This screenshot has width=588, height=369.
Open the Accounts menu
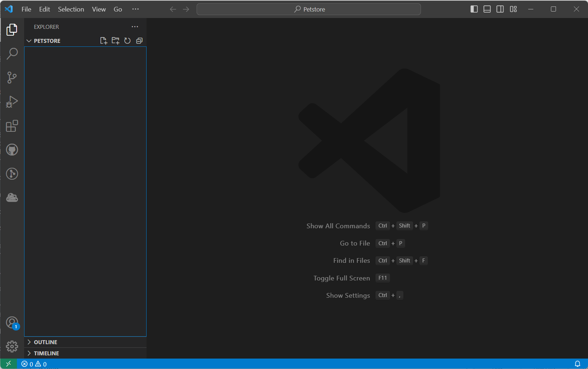point(12,323)
